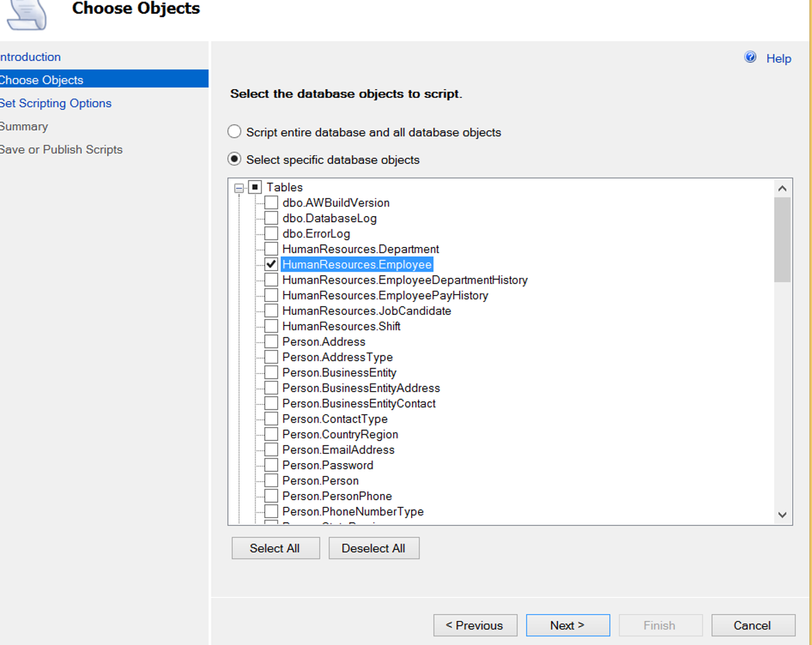Click the scrollbar down arrow

tap(782, 515)
